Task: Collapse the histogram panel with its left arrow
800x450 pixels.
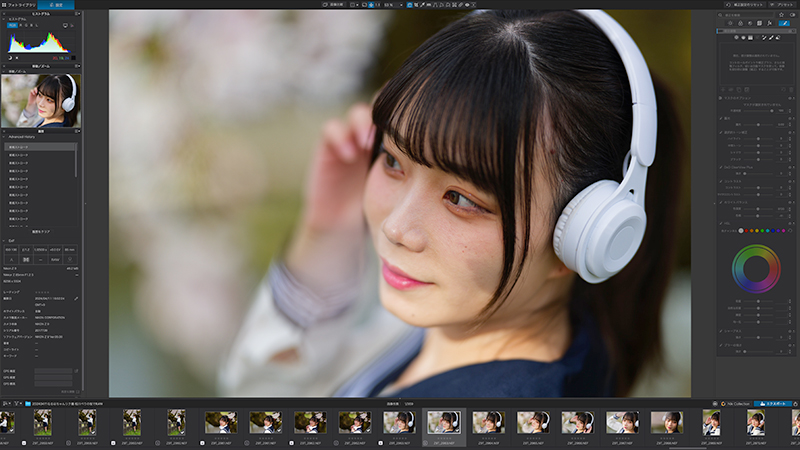Action: pos(4,19)
